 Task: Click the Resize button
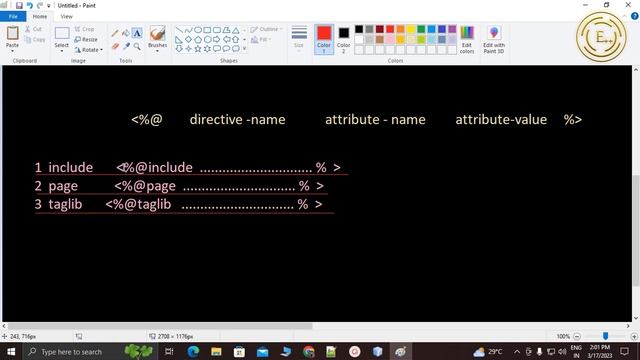(x=86, y=40)
